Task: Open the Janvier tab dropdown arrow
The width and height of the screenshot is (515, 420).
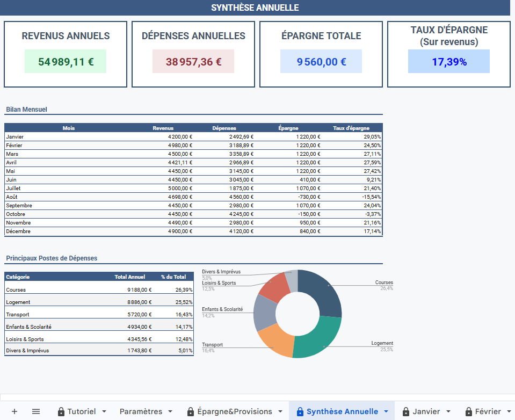Action: [x=448, y=411]
